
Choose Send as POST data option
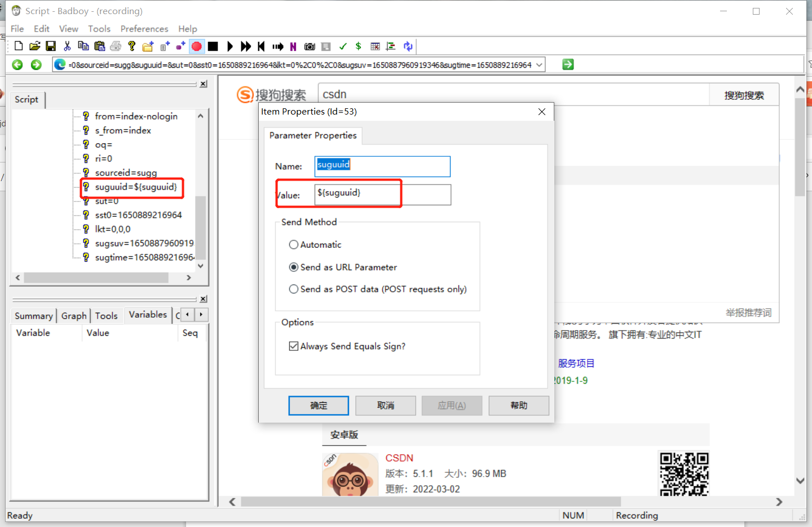pos(293,288)
